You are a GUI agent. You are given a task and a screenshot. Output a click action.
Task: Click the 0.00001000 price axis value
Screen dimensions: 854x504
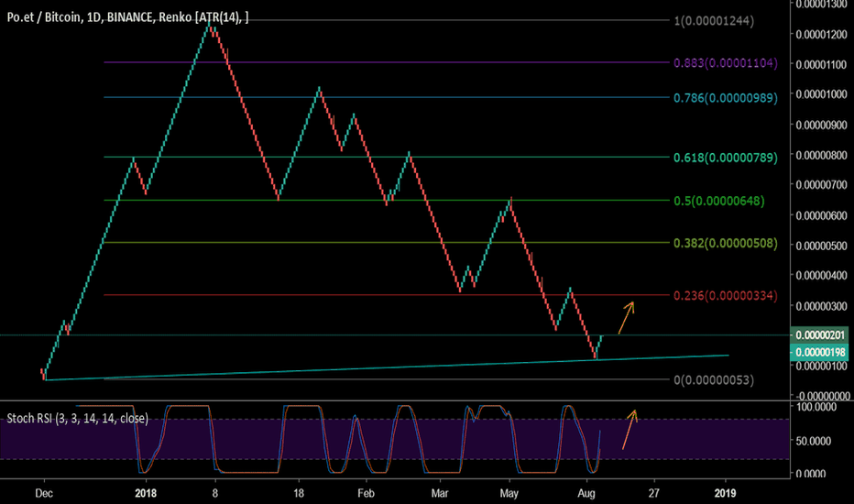click(x=821, y=94)
